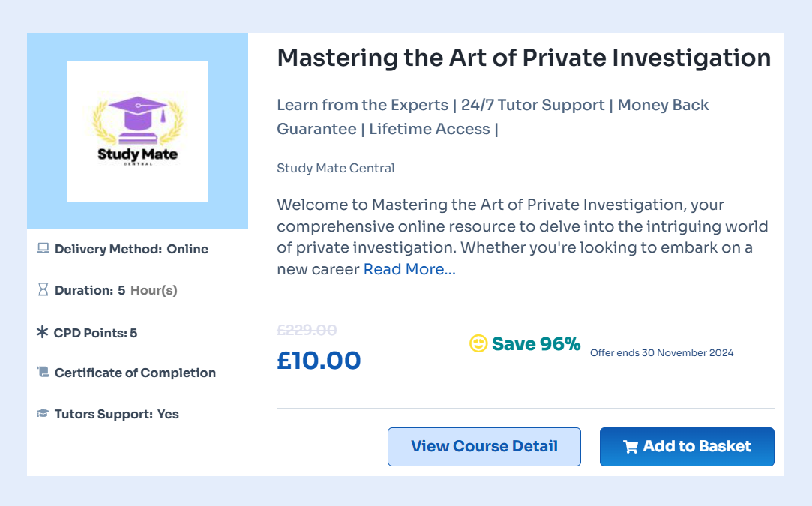
Task: Click the crossed-out £229.00 original price
Action: tap(307, 330)
